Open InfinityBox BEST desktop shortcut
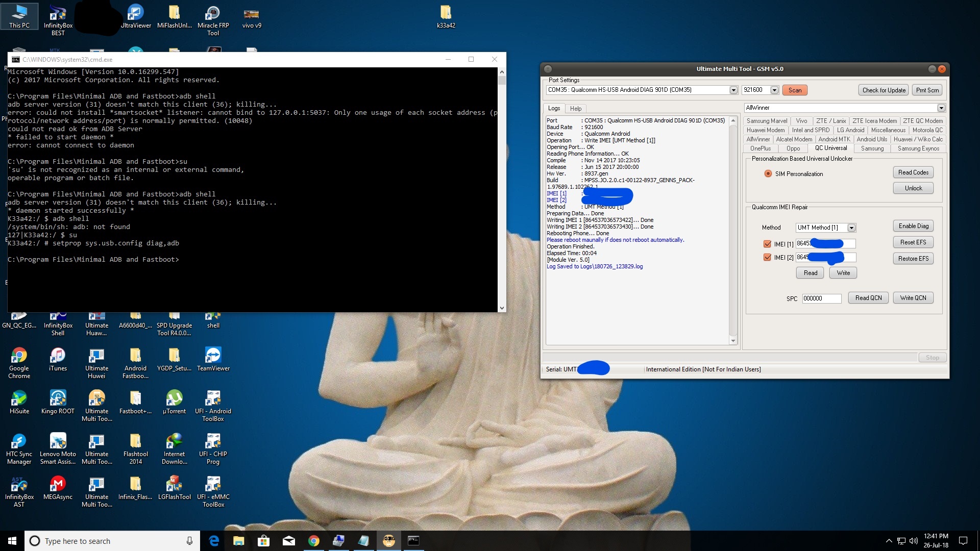This screenshot has width=980, height=551. (58, 20)
